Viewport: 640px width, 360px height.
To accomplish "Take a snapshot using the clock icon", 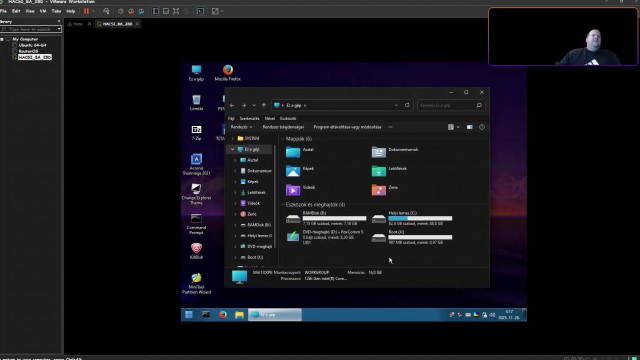I will point(121,11).
